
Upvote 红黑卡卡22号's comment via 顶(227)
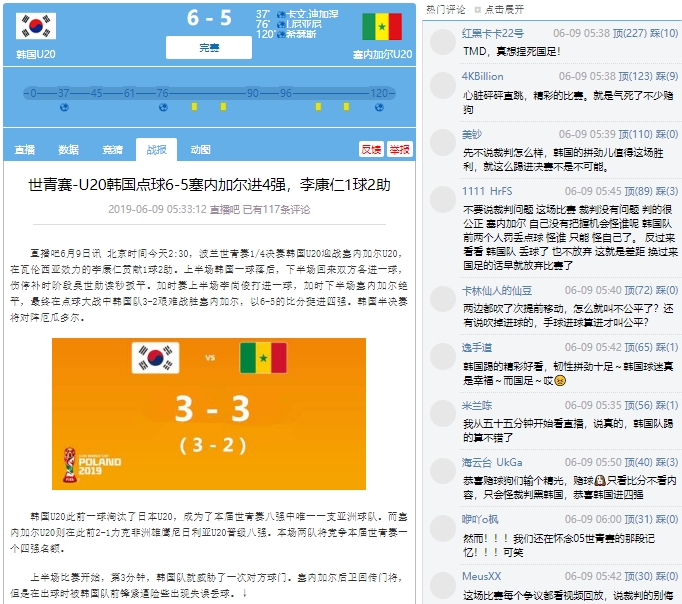coord(630,33)
